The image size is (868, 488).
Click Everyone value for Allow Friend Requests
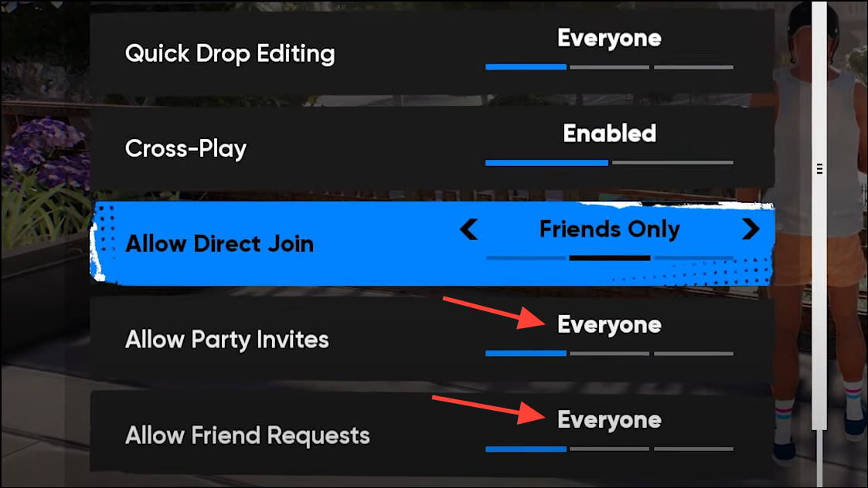click(x=610, y=420)
